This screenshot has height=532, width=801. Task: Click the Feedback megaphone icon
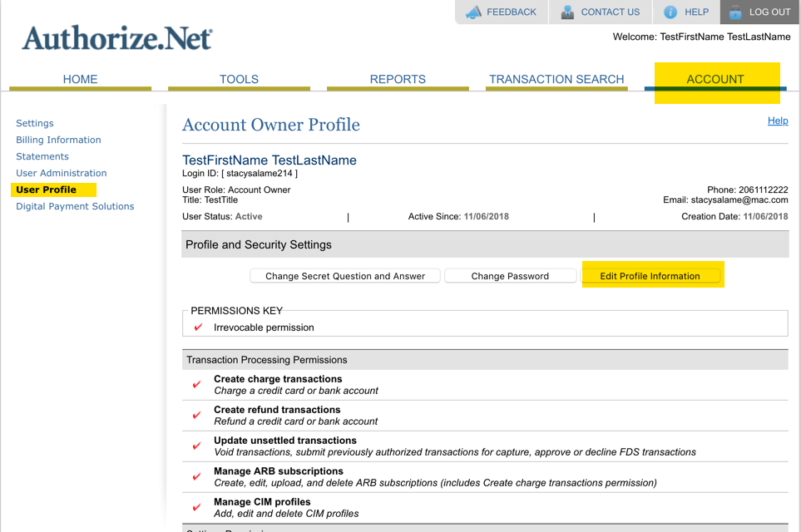473,12
